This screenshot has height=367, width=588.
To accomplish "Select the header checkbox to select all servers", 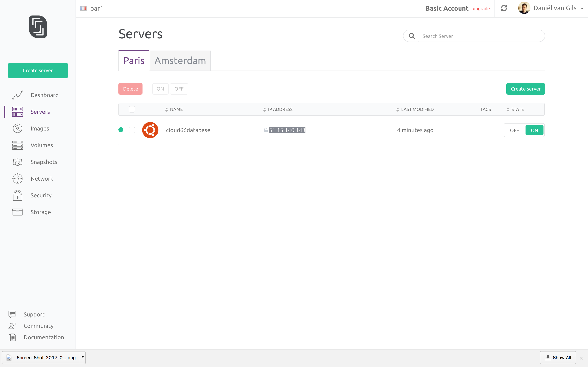I will click(x=132, y=109).
